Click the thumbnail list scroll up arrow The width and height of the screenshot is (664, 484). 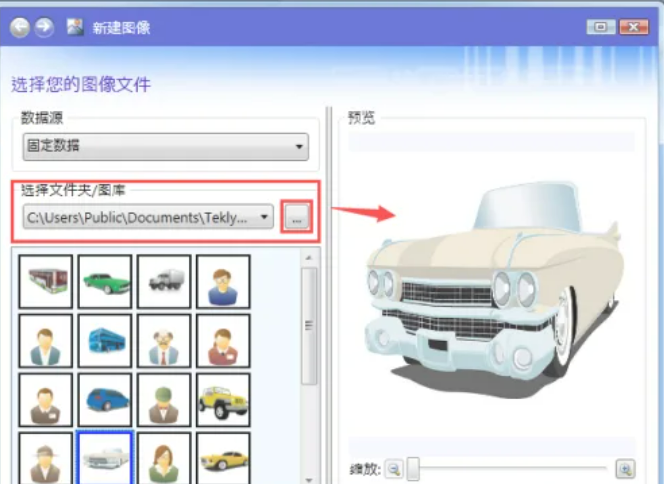pyautogui.click(x=309, y=257)
